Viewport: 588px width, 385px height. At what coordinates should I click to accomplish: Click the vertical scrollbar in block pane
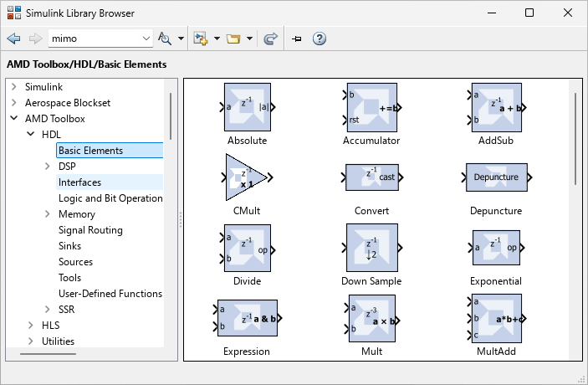(575, 134)
